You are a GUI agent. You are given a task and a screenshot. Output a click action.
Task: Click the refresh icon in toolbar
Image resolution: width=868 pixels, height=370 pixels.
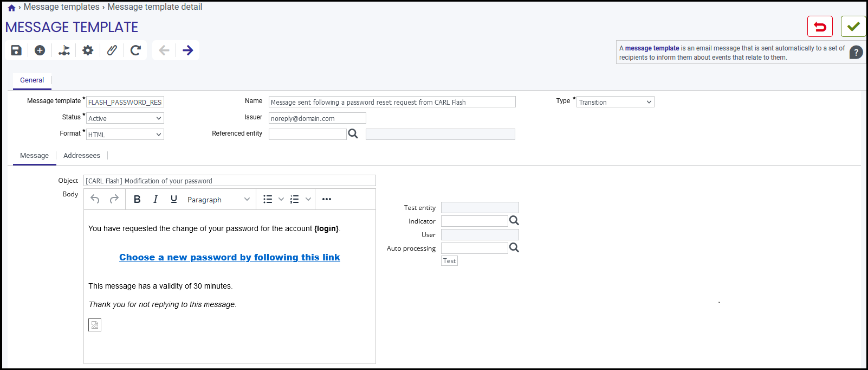(x=135, y=50)
